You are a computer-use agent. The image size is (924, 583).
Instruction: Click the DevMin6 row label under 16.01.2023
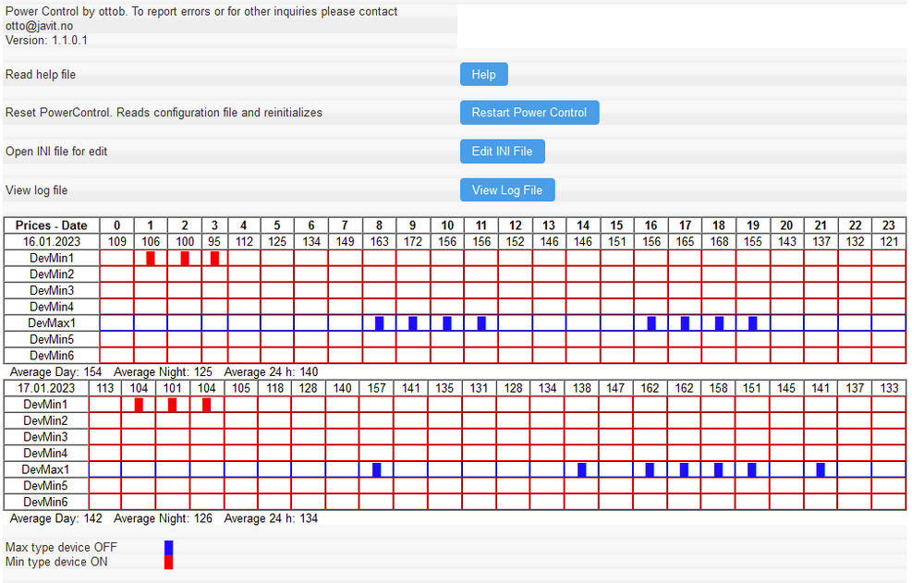point(52,356)
